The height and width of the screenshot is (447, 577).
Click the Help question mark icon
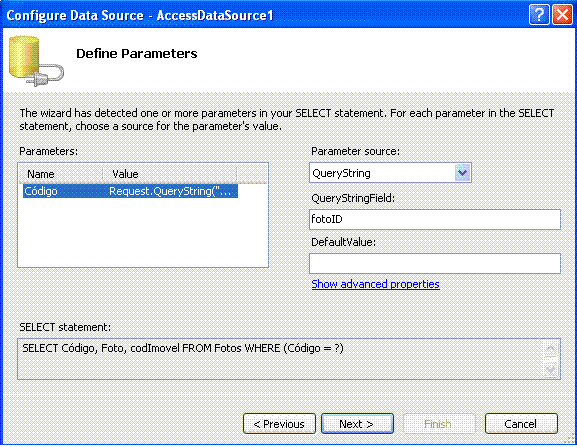(x=539, y=15)
